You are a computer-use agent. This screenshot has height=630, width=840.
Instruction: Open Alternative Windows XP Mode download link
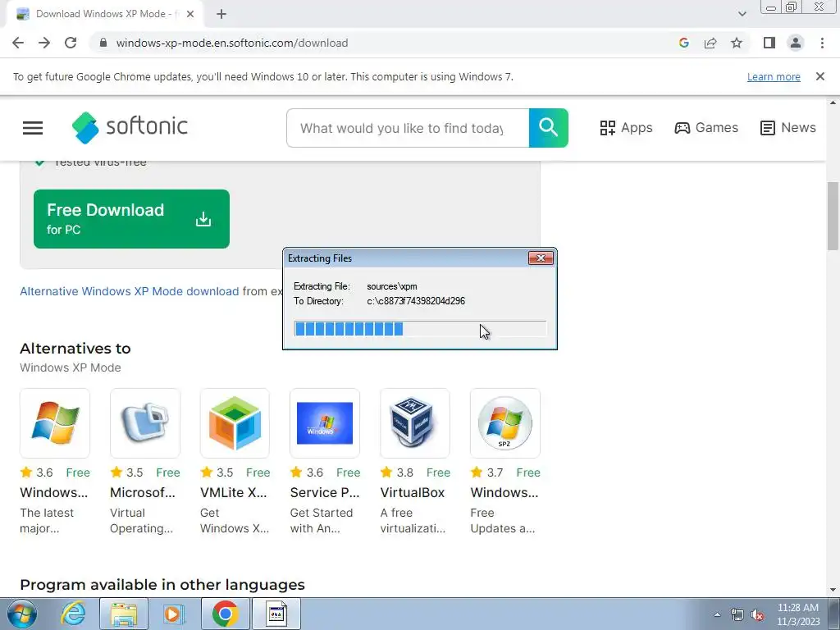tap(129, 291)
